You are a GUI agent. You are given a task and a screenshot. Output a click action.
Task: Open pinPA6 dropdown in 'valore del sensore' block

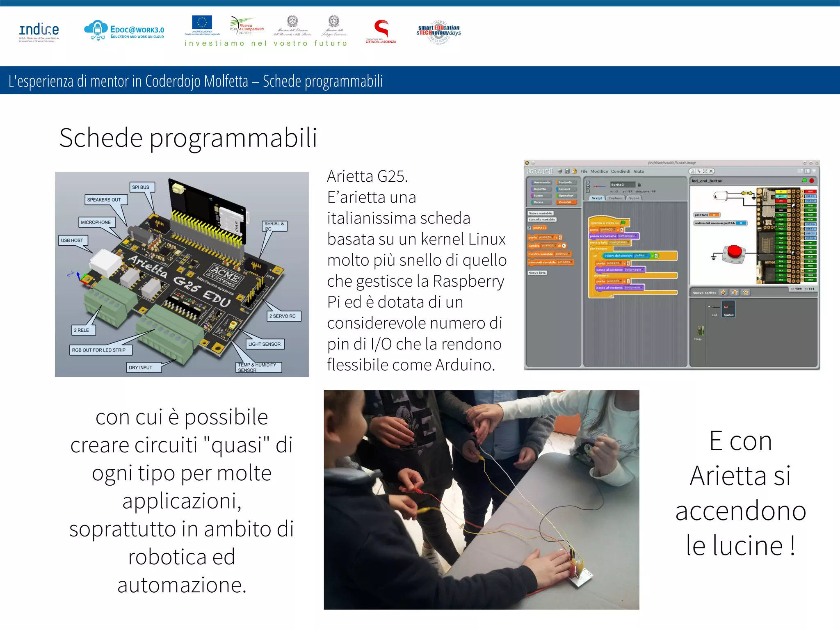click(x=641, y=256)
